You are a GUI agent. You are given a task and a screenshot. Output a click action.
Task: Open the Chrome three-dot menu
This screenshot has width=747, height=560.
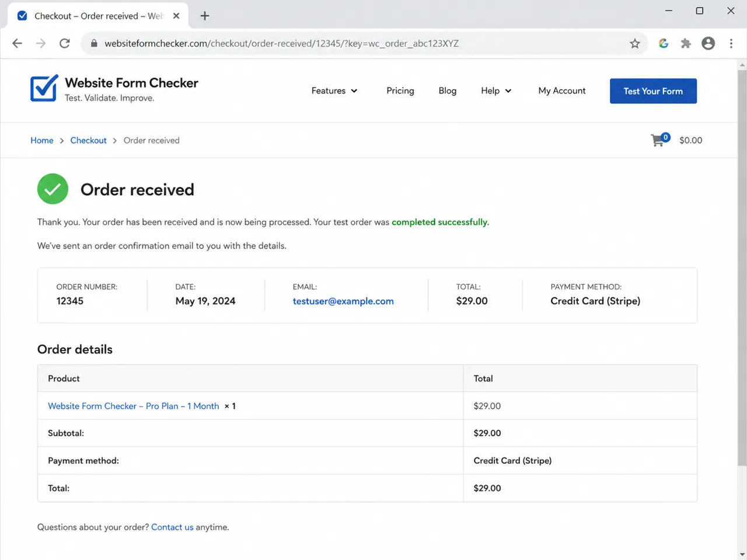tap(731, 43)
